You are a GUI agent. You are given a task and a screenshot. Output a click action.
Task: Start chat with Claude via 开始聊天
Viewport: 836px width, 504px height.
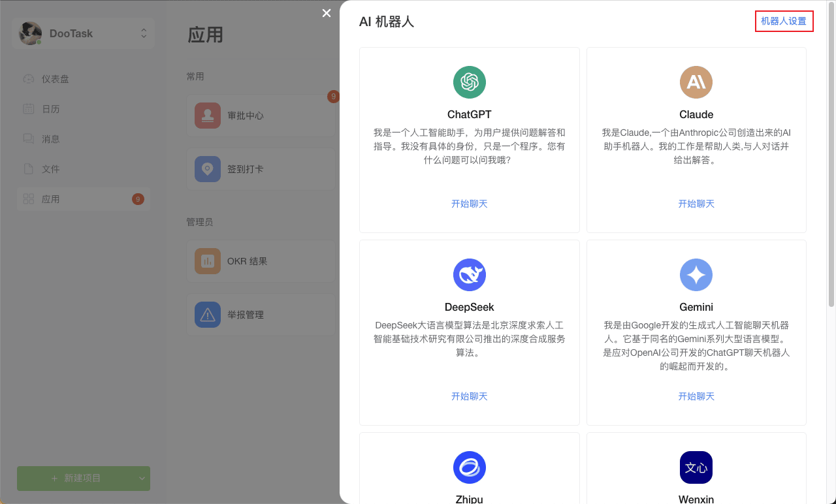coord(696,204)
